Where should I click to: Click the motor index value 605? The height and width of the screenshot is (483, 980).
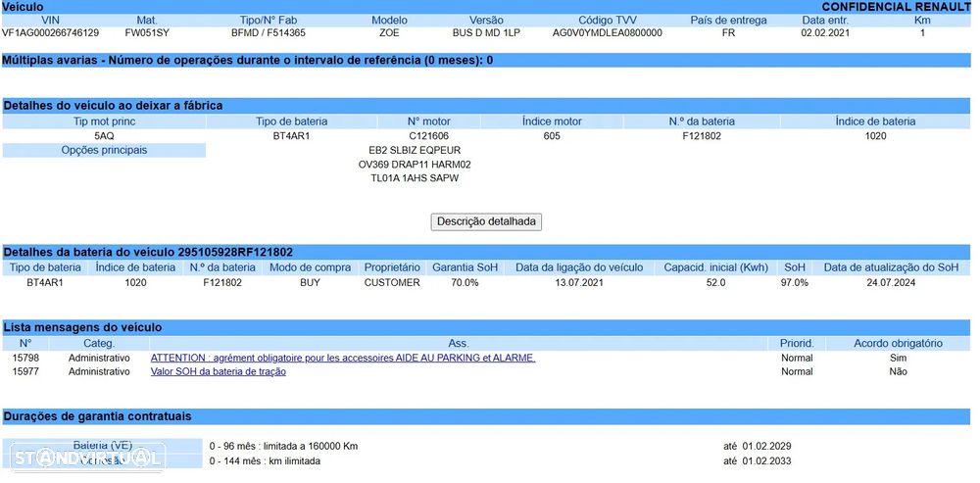pyautogui.click(x=553, y=135)
